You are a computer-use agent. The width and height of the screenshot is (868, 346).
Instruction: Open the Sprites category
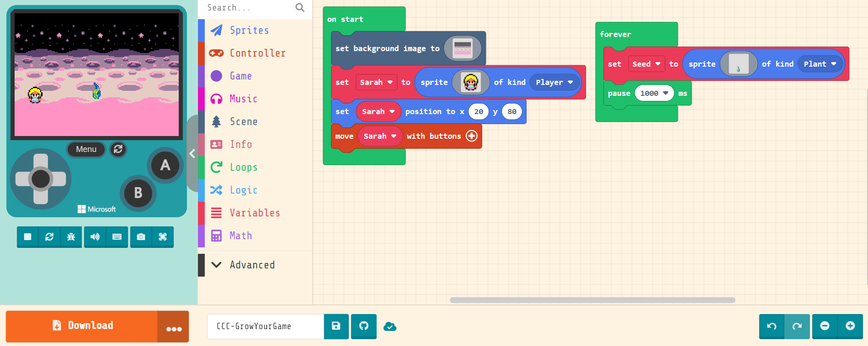coord(255,30)
